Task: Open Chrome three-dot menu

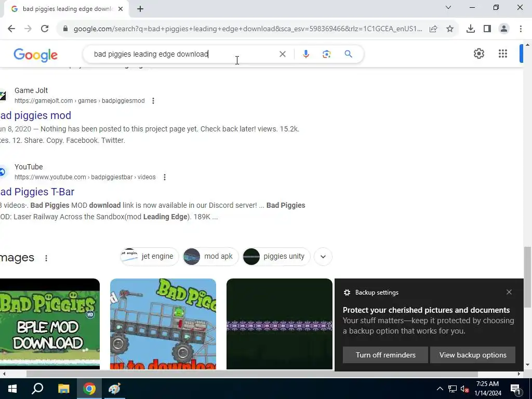Action: 521,29
